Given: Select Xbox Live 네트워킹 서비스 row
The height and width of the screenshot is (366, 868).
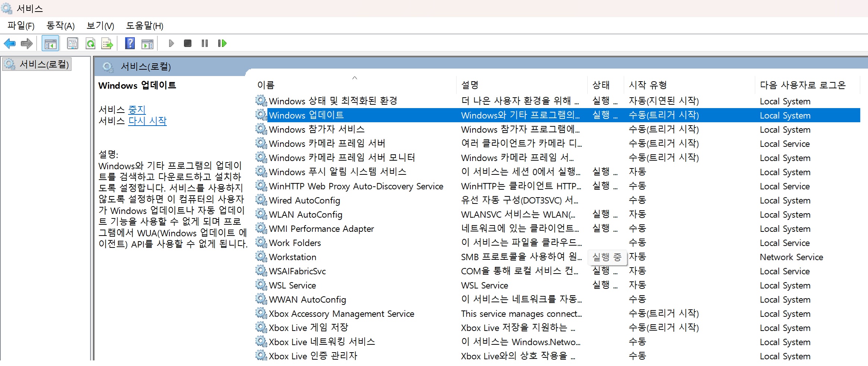Looking at the screenshot, I should [x=557, y=342].
